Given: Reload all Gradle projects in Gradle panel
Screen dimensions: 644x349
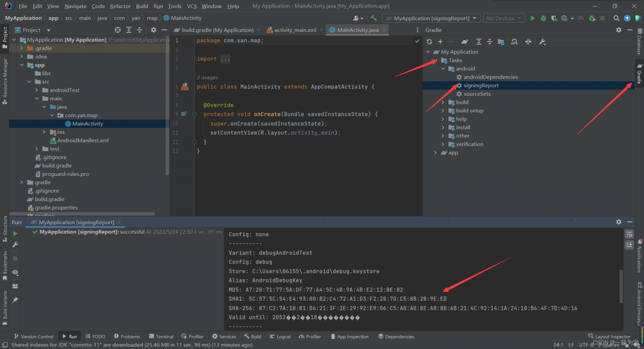Looking at the screenshot, I should [429, 42].
